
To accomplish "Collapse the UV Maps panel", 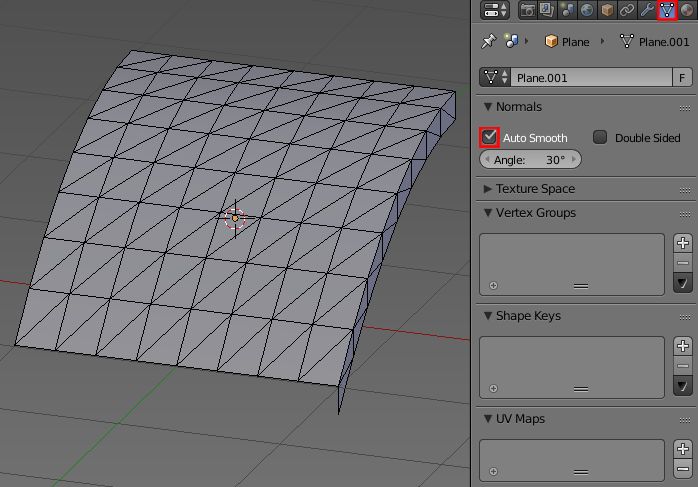I will tap(488, 418).
